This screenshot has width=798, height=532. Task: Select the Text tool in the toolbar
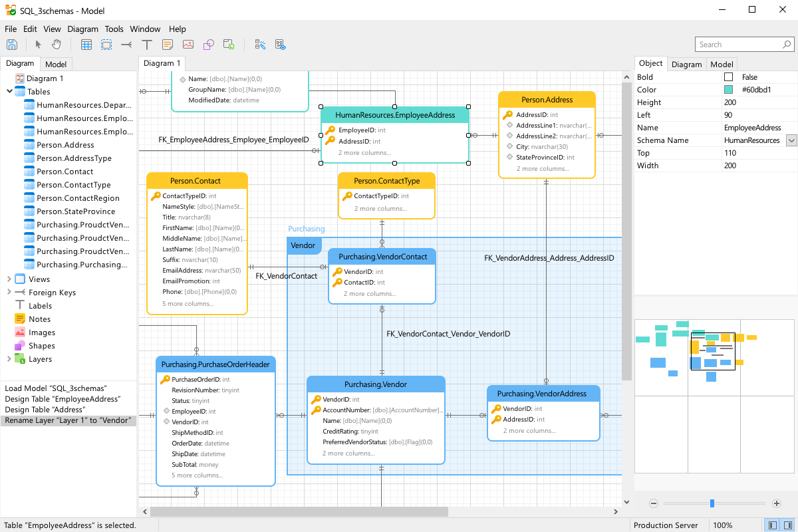[146, 44]
